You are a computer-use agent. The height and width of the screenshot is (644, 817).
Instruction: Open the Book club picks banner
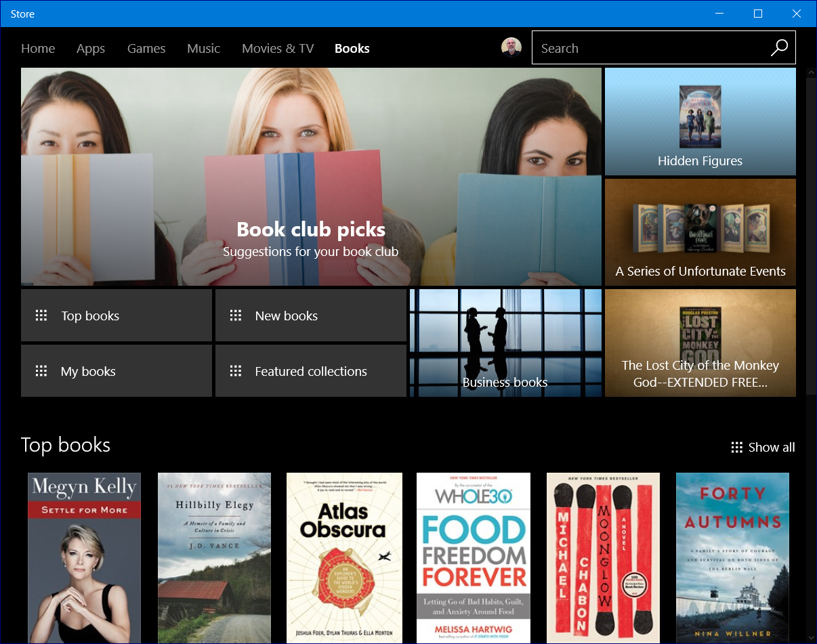pyautogui.click(x=311, y=176)
